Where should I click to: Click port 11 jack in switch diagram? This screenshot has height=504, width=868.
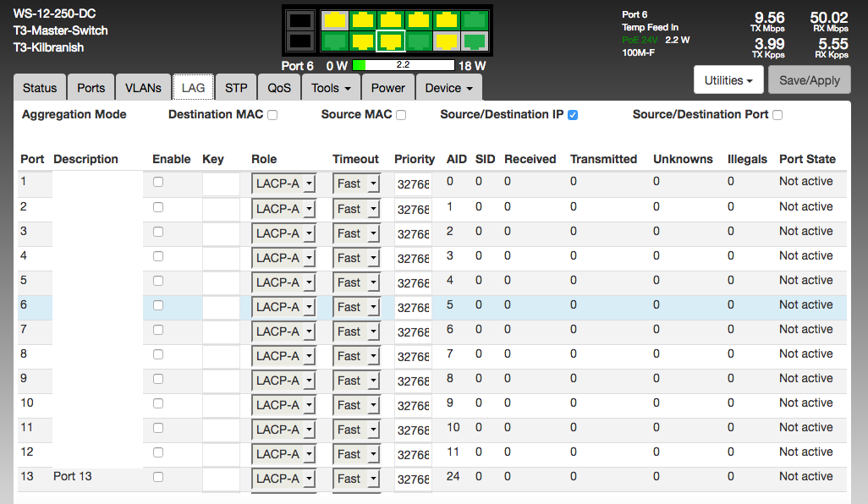pyautogui.click(x=475, y=20)
